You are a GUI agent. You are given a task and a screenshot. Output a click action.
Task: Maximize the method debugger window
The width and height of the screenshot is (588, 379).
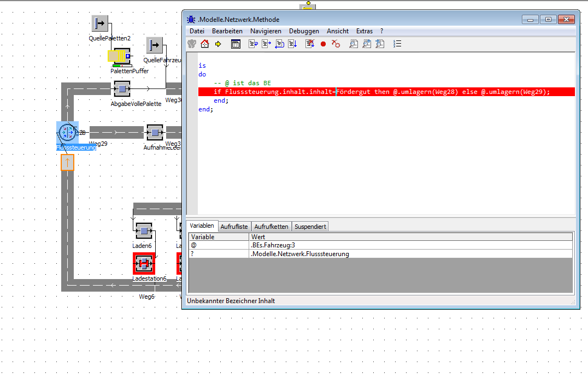548,20
